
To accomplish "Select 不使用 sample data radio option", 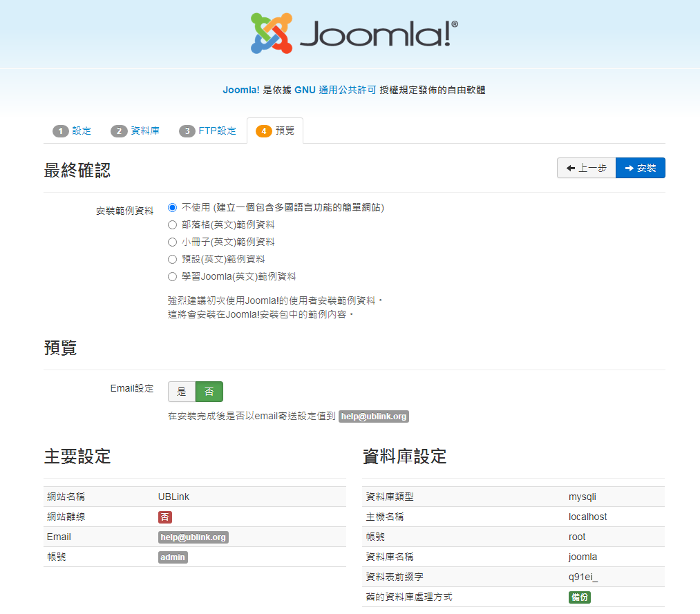I will 173,207.
